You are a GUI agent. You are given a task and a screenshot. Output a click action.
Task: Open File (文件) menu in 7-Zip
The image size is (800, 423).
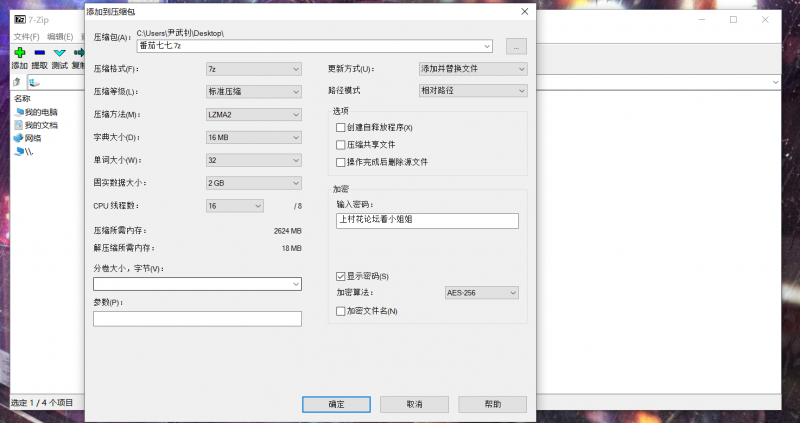26,36
